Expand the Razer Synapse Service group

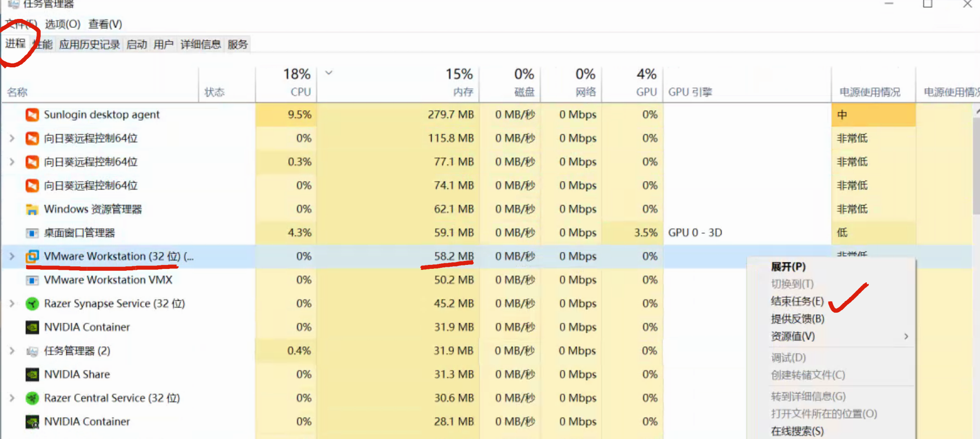click(12, 304)
